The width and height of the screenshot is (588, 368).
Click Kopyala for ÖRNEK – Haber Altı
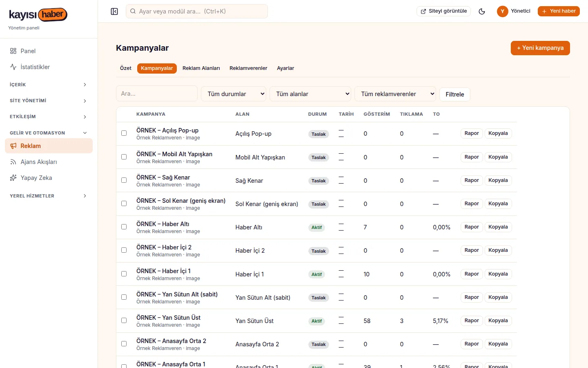[498, 227]
